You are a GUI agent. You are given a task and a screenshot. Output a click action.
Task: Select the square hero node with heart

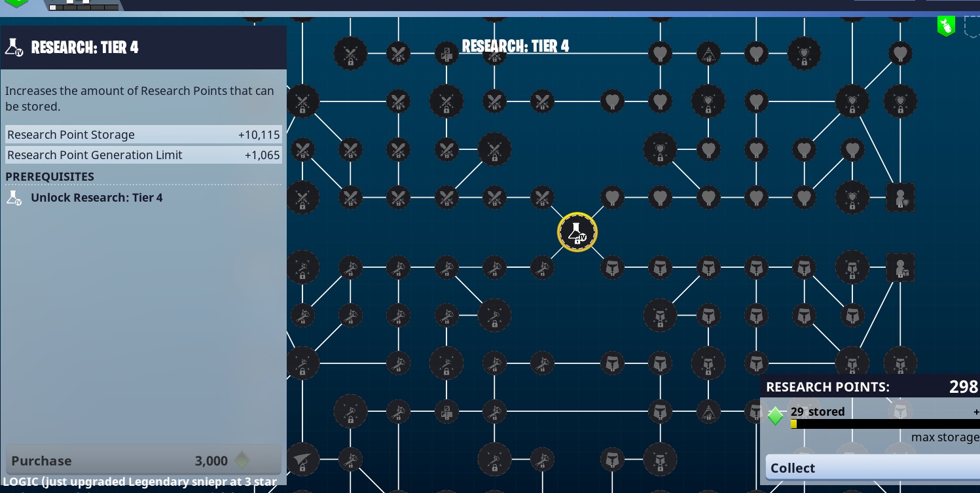click(899, 197)
